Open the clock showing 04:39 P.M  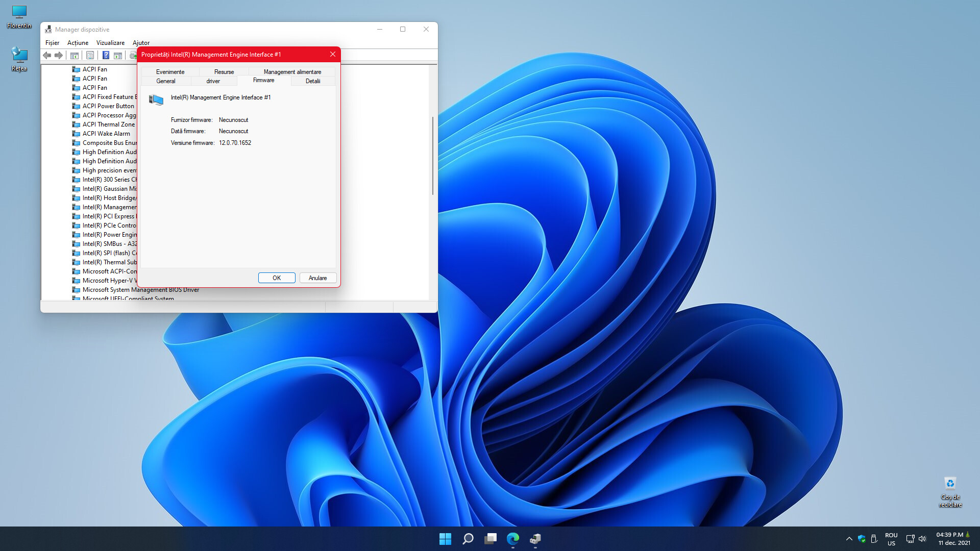[x=953, y=539]
